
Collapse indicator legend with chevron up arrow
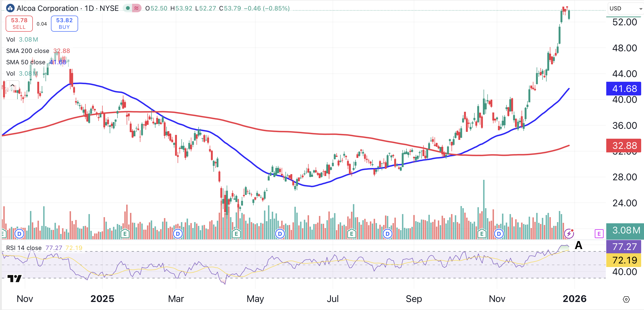[12, 85]
